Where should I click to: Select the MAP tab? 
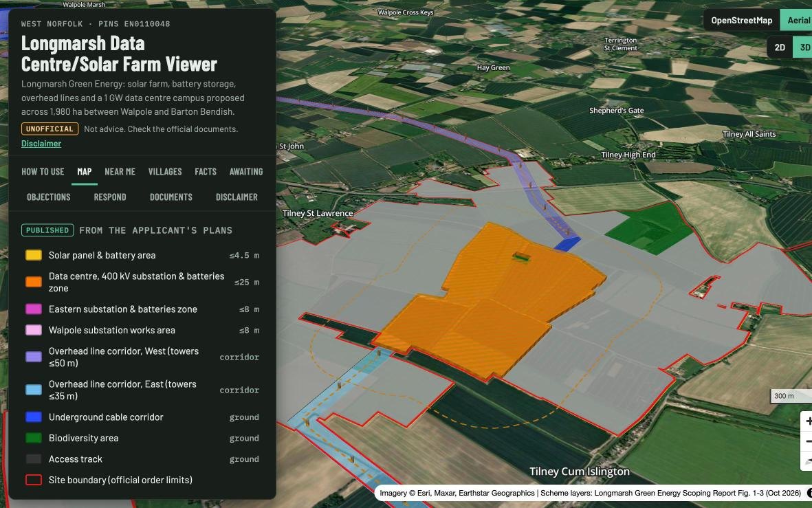85,172
